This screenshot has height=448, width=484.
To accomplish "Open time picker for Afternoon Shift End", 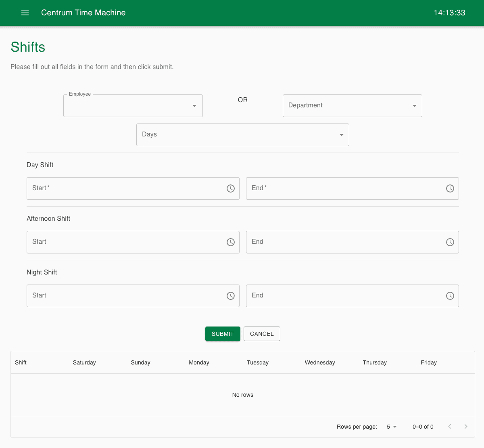I will tap(450, 242).
